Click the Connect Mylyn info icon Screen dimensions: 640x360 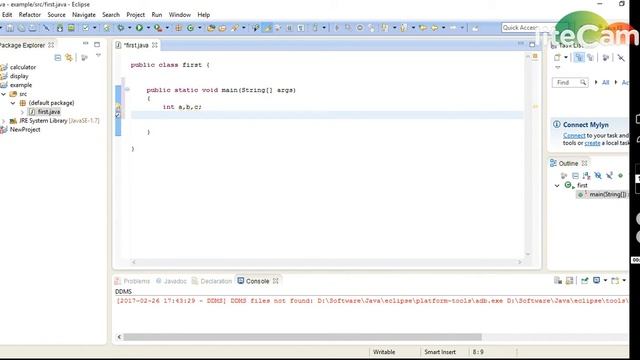point(556,124)
